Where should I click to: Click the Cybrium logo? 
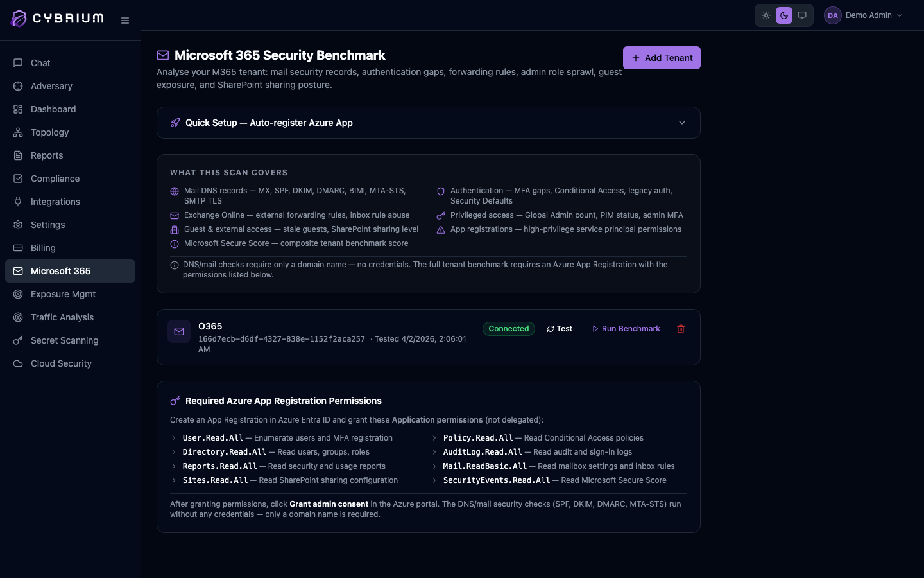coord(58,19)
